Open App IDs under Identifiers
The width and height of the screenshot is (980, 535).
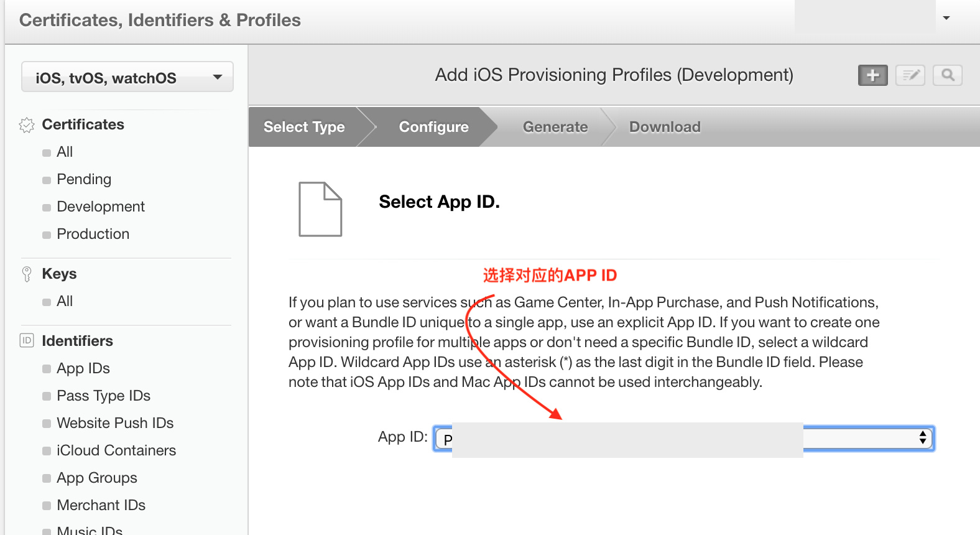click(x=83, y=368)
